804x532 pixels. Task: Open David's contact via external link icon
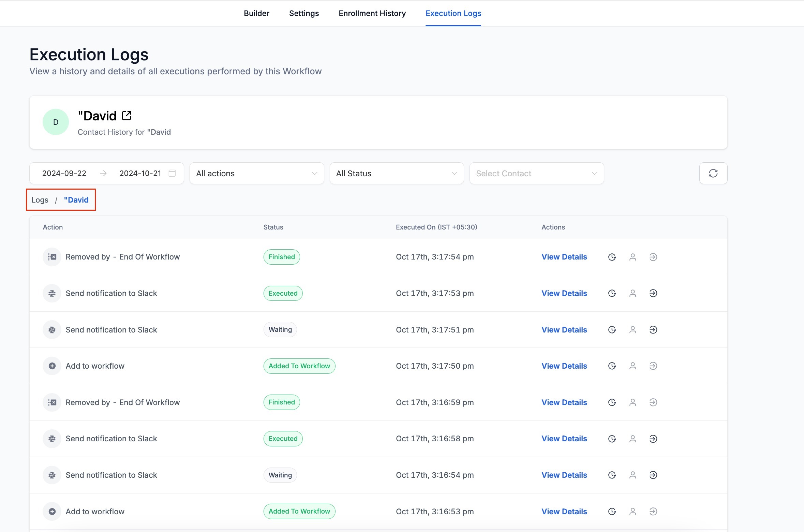[x=126, y=116]
